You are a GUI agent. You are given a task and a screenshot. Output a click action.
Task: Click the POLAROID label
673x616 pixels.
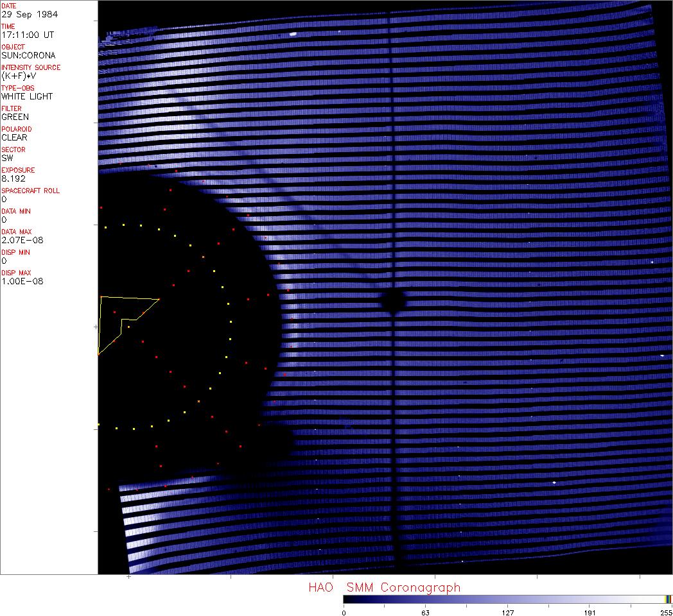[x=16, y=129]
